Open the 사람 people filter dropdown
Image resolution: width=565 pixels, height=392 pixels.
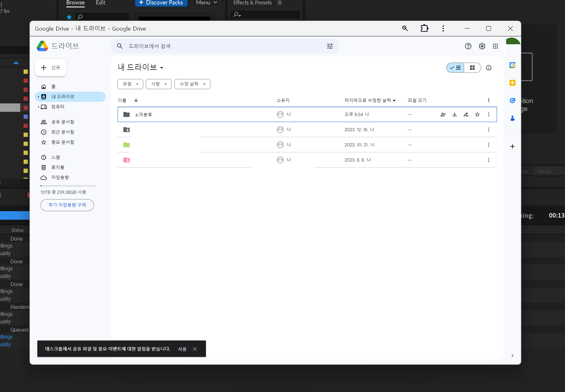(159, 84)
